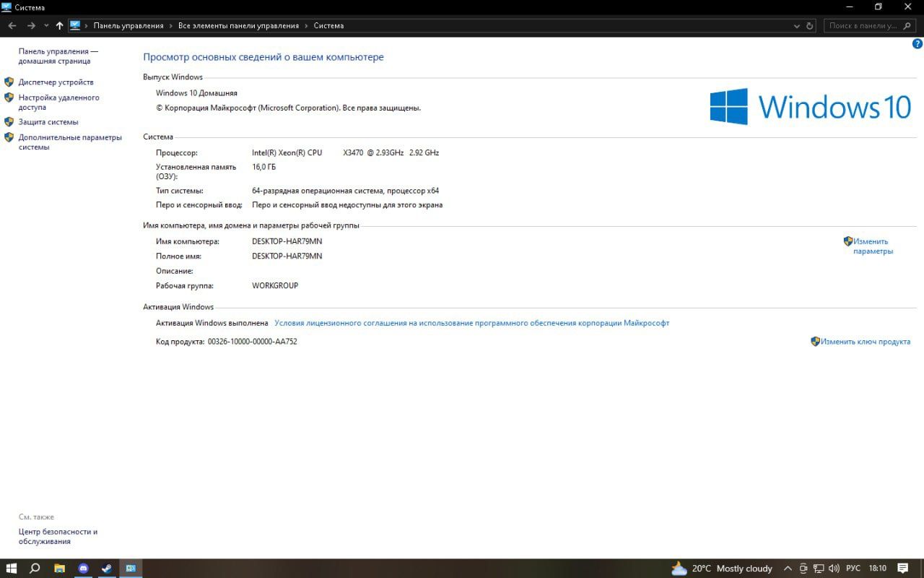
Task: Open the blue Help question mark
Action: (x=918, y=44)
